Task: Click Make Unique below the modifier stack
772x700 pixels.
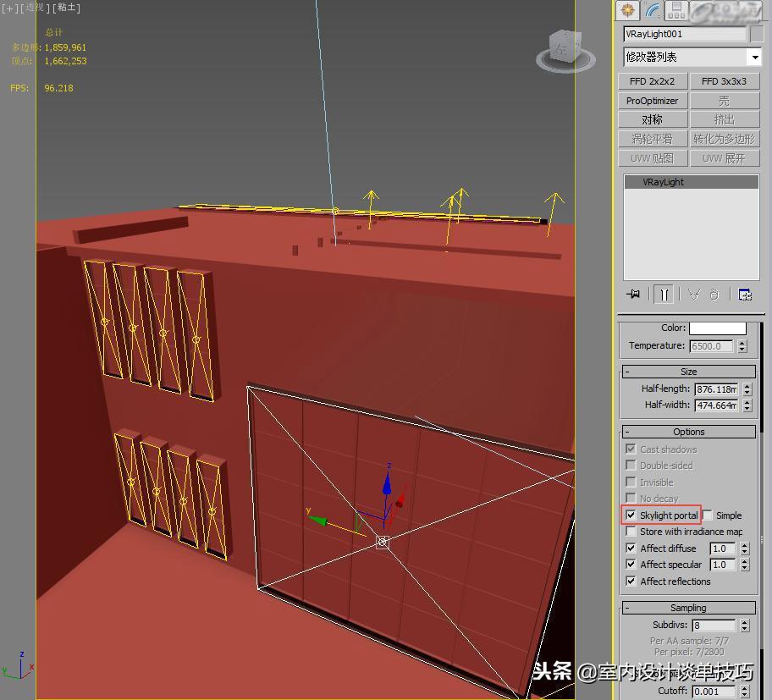Action: click(x=694, y=294)
